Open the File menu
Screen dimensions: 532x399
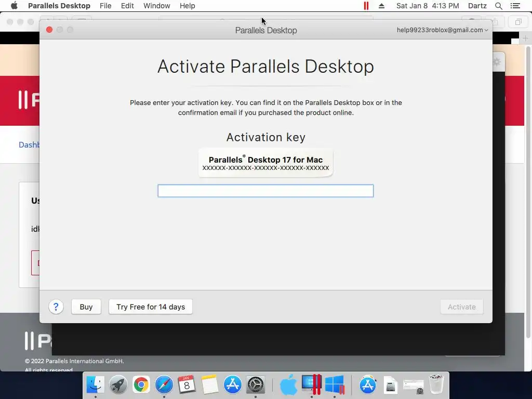[x=105, y=6]
